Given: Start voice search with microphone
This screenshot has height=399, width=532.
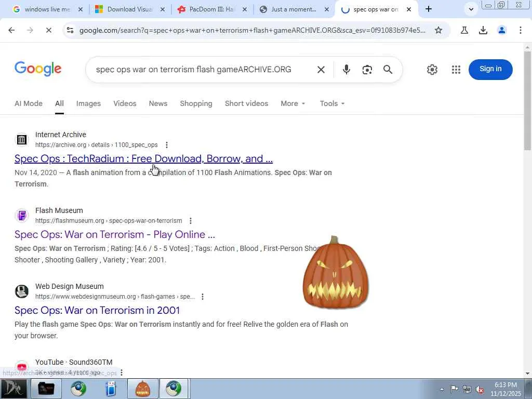Looking at the screenshot, I should coord(346,70).
